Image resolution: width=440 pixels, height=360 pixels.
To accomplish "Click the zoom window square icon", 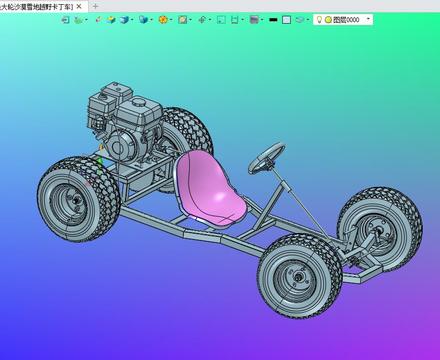I will 221,20.
